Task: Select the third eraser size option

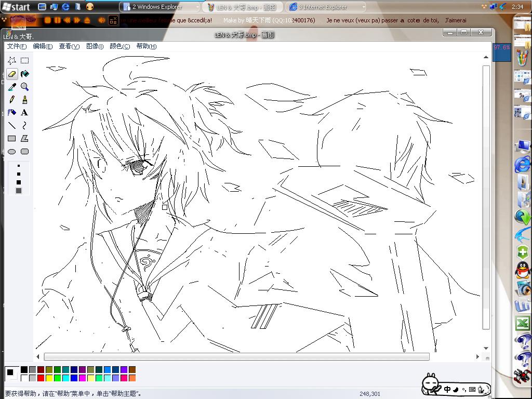Action: pos(19,182)
